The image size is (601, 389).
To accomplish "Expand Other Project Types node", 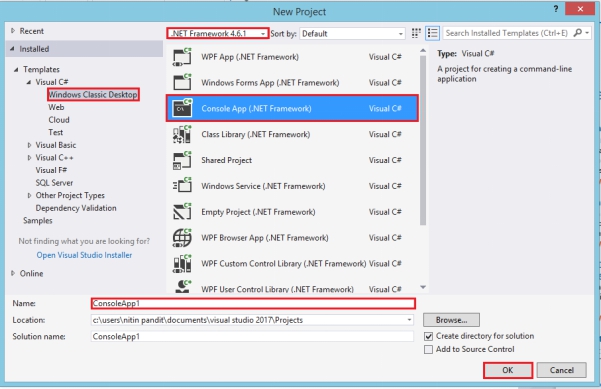I will pos(29,195).
